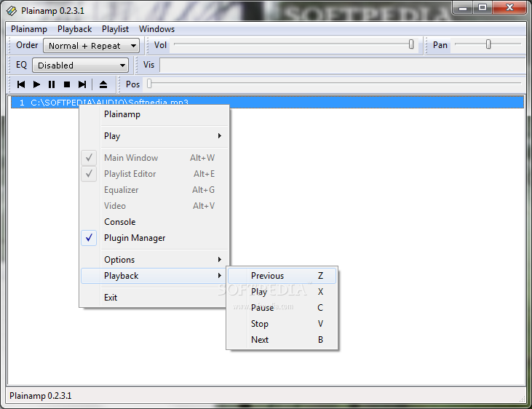
Task: Toggle Playlist Editor checkmark in context menu
Action: click(89, 174)
